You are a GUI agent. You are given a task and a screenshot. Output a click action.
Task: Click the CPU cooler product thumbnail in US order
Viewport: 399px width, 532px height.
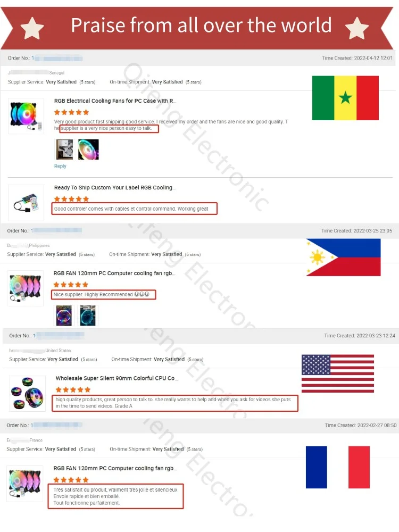pos(27,394)
